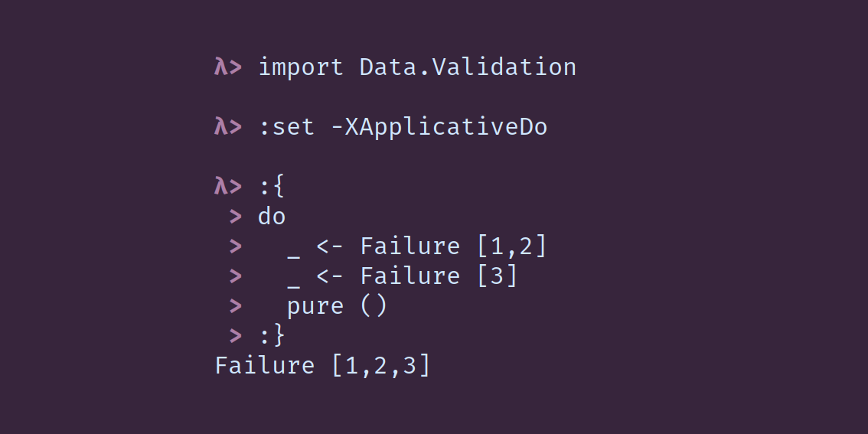Click Data.Validation module name
The image size is (868, 434).
pyautogui.click(x=468, y=67)
